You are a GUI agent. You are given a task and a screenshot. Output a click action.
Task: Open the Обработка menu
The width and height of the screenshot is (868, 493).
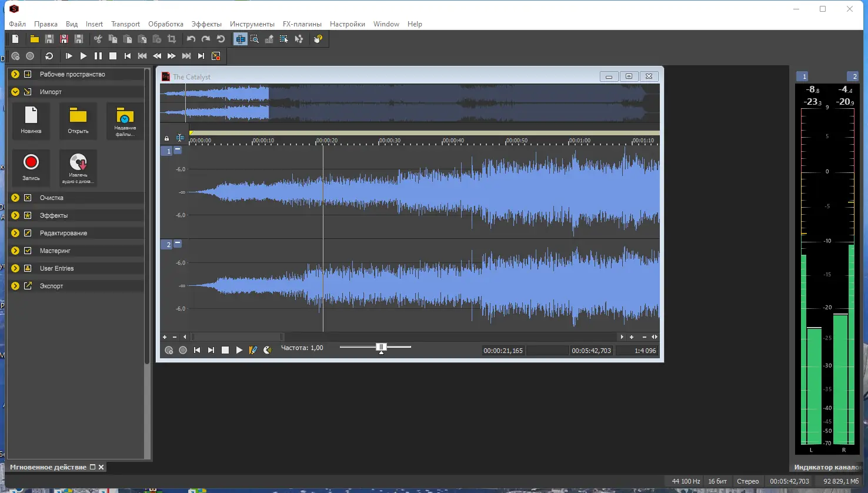166,24
